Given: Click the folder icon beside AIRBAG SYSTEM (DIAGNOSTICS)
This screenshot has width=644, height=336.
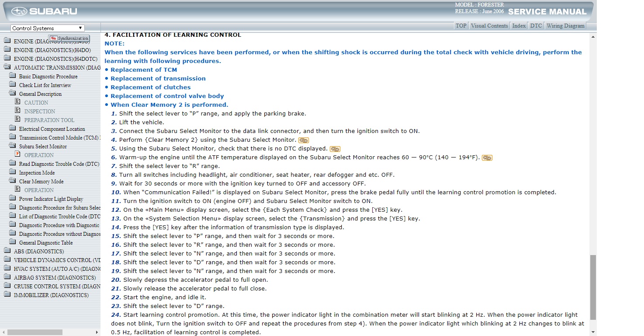Looking at the screenshot, I should tap(7, 277).
